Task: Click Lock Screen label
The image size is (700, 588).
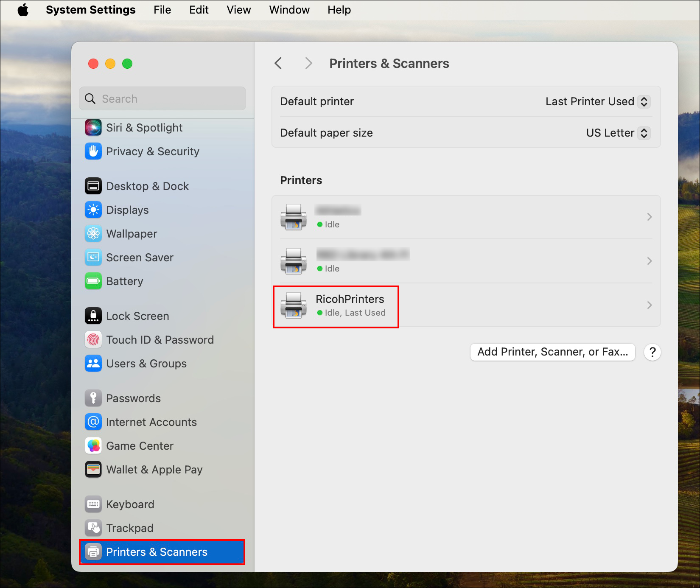Action: [137, 316]
